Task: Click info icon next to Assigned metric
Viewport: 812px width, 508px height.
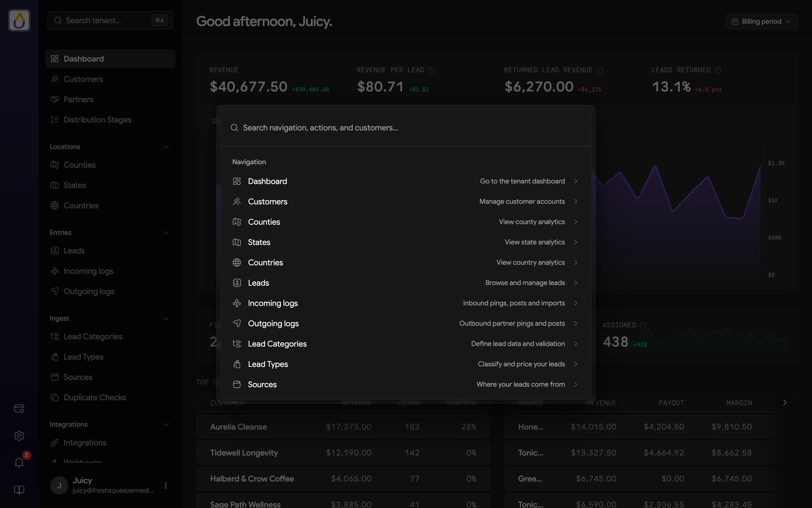Action: click(x=643, y=325)
